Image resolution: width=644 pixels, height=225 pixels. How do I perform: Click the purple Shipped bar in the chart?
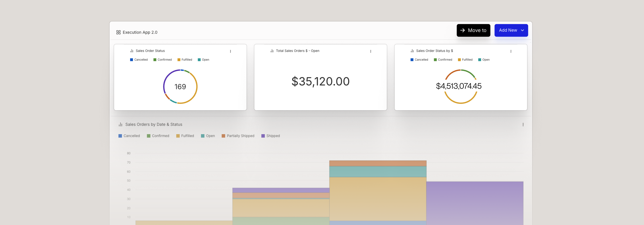(x=475, y=203)
